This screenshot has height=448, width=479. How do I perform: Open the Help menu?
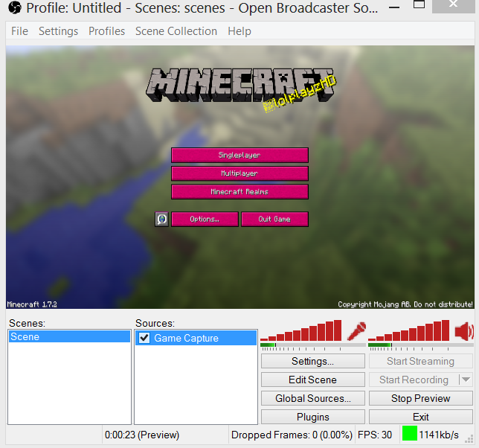[x=239, y=31]
